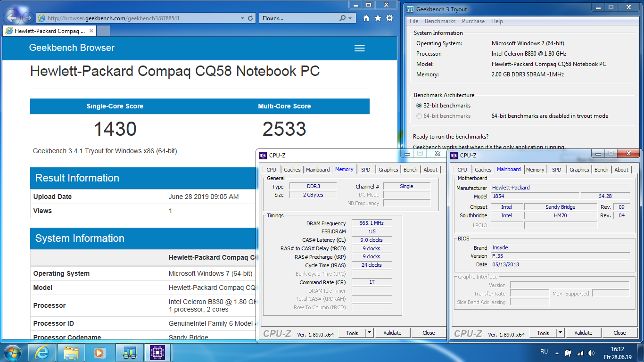Image resolution: width=644 pixels, height=362 pixels.
Task: Switch to SPD tab in CPU-Z Memory window
Action: point(366,170)
